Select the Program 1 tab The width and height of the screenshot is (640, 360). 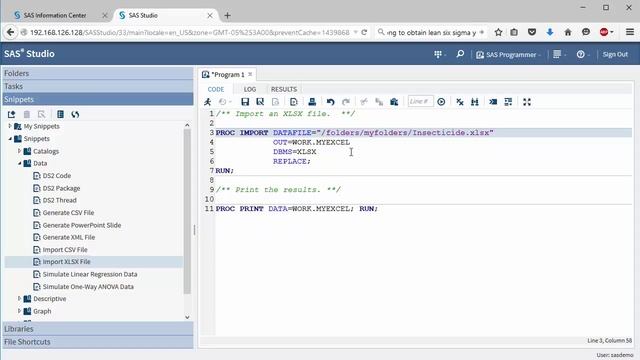pyautogui.click(x=227, y=75)
